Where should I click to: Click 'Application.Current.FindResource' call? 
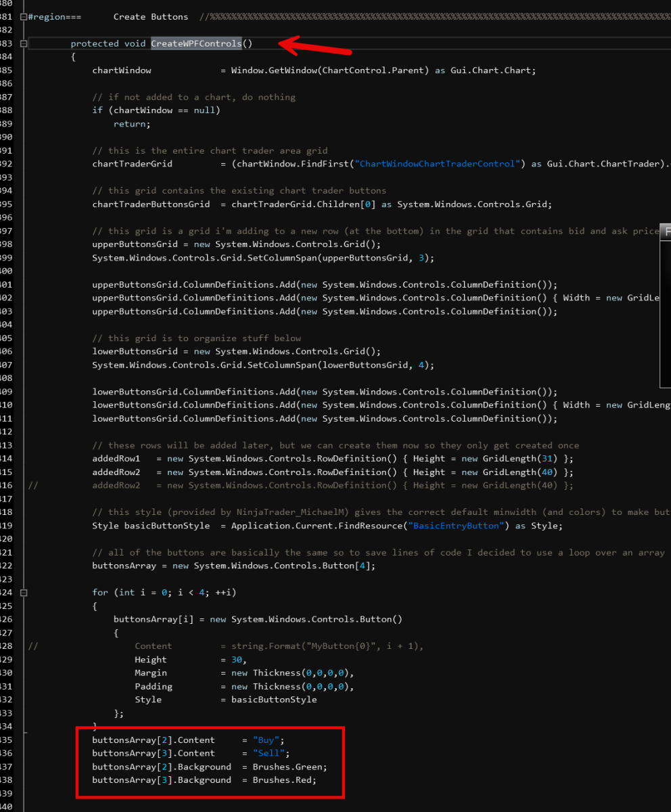point(318,526)
